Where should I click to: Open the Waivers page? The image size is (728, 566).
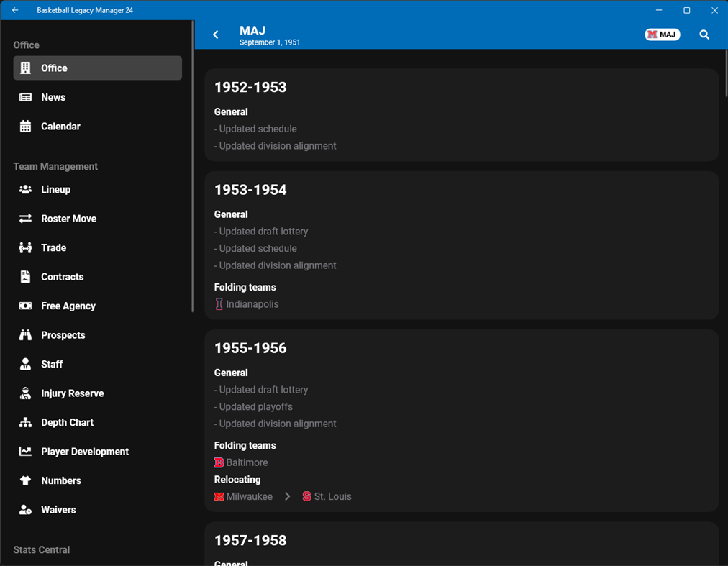point(98,510)
